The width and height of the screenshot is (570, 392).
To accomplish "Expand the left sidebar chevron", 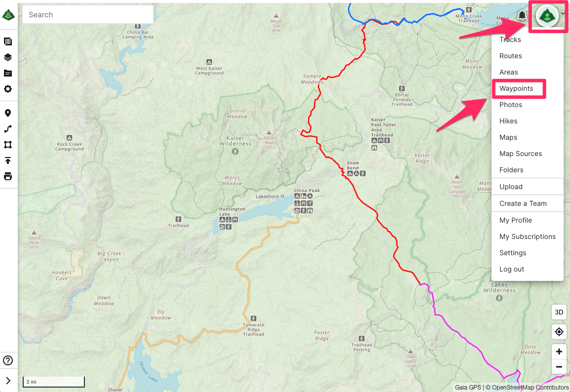I will [x=8, y=380].
